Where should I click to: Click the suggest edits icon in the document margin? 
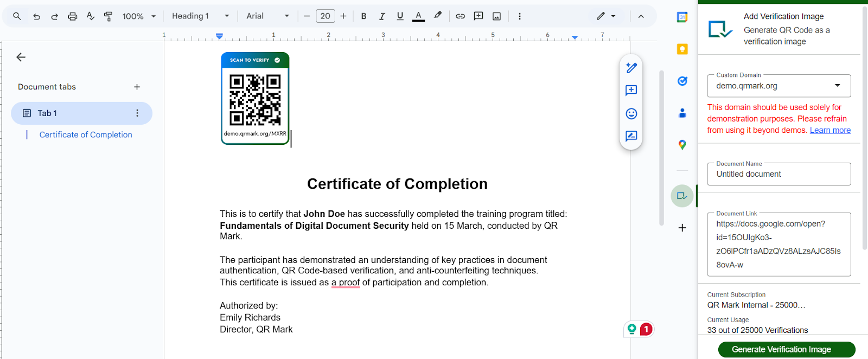pos(631,68)
